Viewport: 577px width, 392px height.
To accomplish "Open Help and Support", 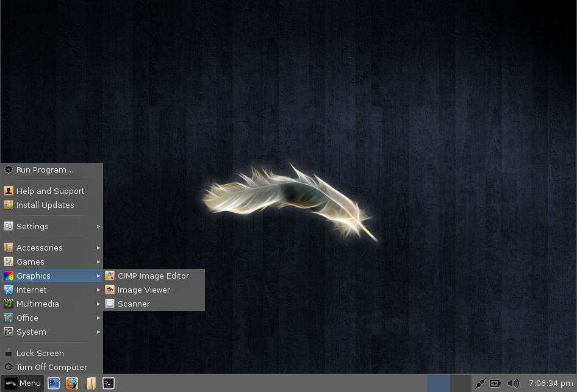I will click(51, 191).
